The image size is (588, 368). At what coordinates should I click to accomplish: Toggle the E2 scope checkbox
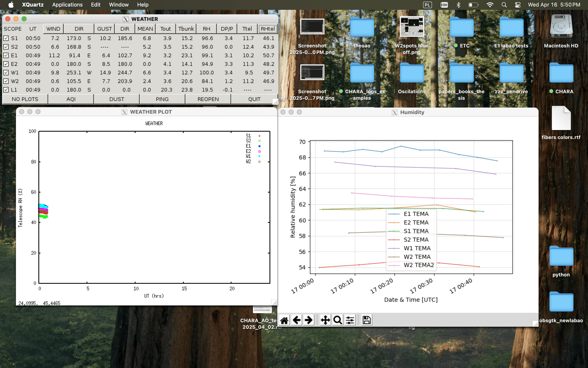coord(6,64)
